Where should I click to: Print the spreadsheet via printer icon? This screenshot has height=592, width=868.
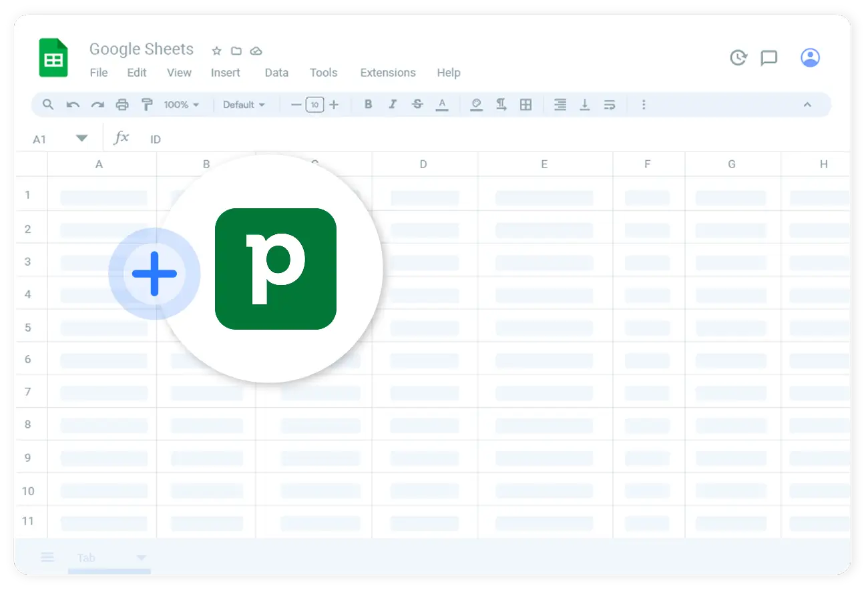[122, 105]
